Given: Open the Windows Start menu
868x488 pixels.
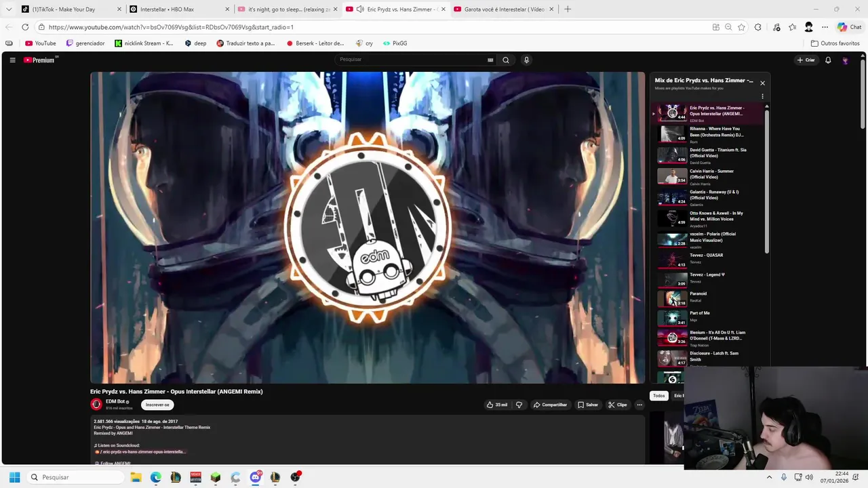Looking at the screenshot, I should click(x=14, y=477).
